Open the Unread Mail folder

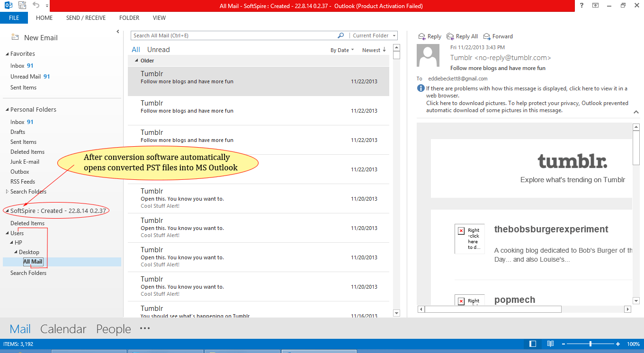coord(30,77)
